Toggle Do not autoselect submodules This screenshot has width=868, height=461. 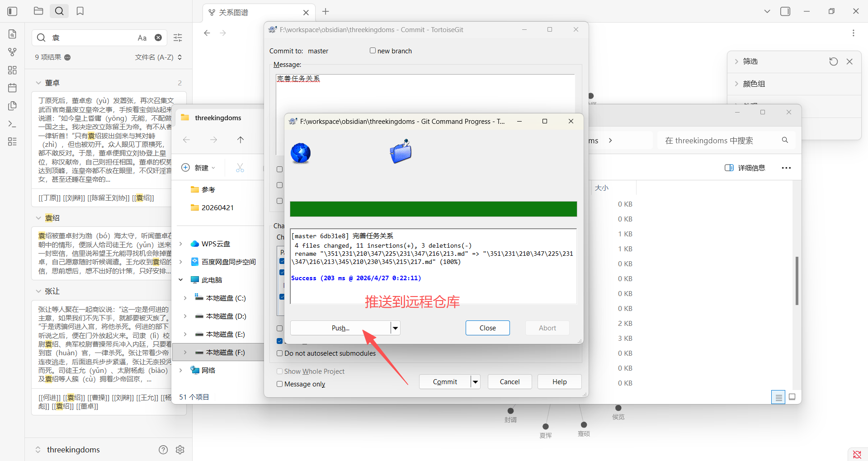(x=280, y=353)
